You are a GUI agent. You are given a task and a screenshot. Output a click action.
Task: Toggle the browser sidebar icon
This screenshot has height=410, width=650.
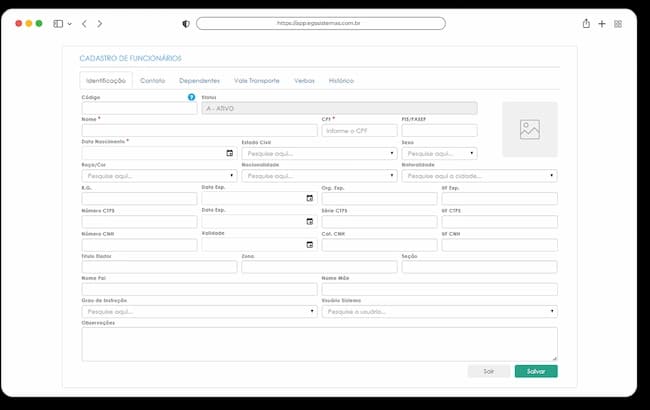58,24
